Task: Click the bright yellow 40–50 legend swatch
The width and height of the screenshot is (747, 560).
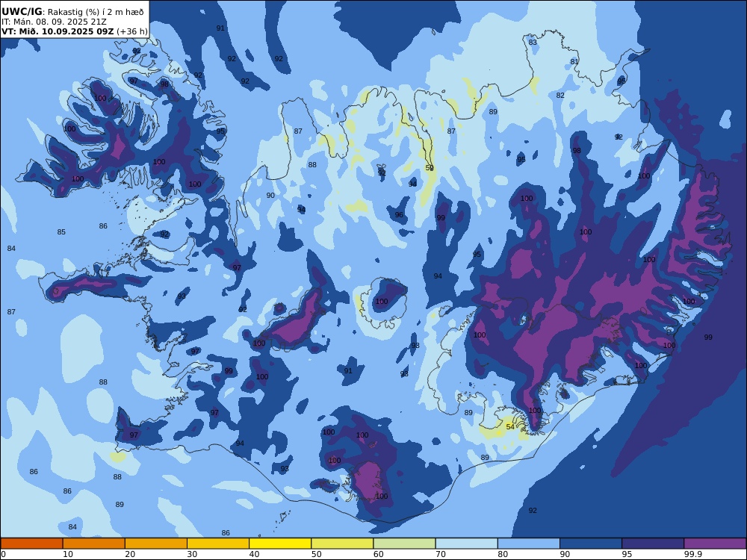Action: pos(280,544)
